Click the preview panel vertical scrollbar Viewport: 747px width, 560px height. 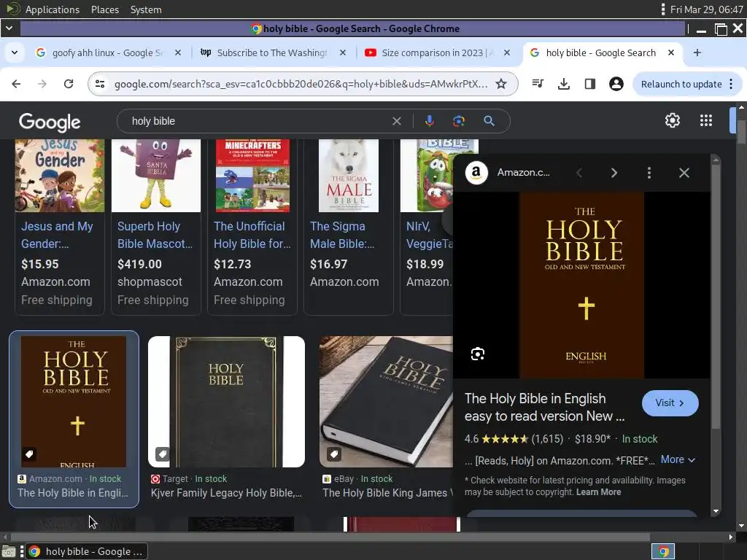click(716, 295)
